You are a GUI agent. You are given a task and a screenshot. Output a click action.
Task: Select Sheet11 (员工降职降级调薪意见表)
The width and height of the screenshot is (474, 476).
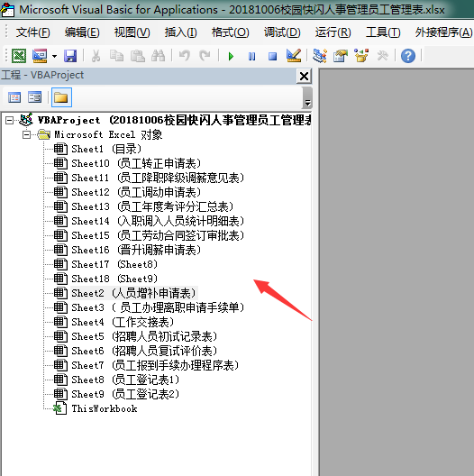pyautogui.click(x=158, y=178)
